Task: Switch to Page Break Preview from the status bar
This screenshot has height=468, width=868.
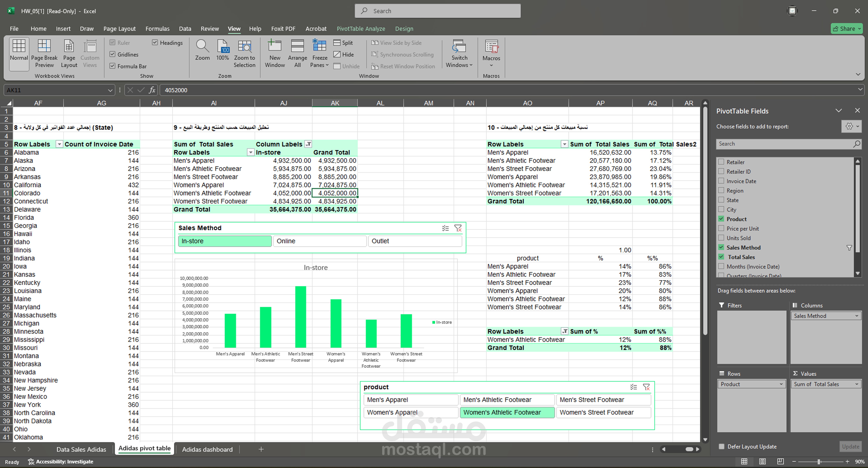Action: 780,462
